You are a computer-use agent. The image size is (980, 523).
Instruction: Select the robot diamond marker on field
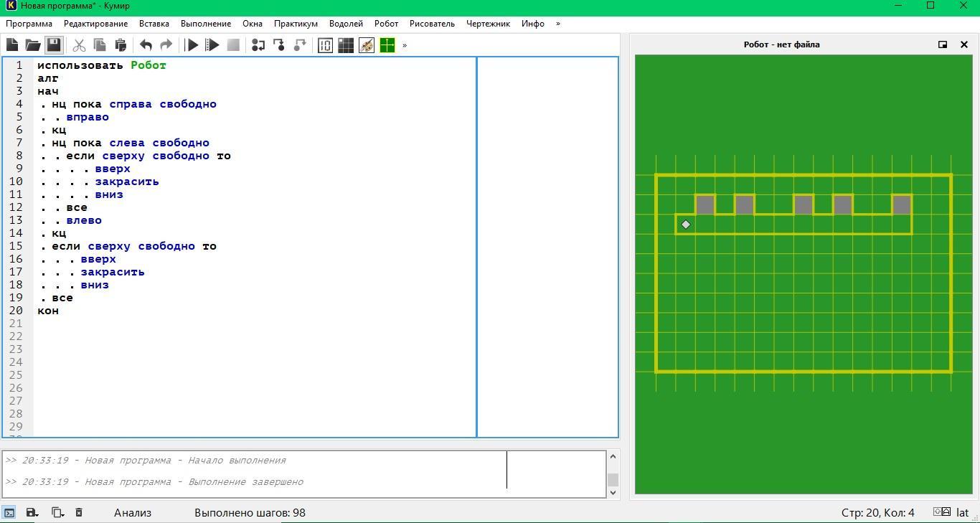686,225
